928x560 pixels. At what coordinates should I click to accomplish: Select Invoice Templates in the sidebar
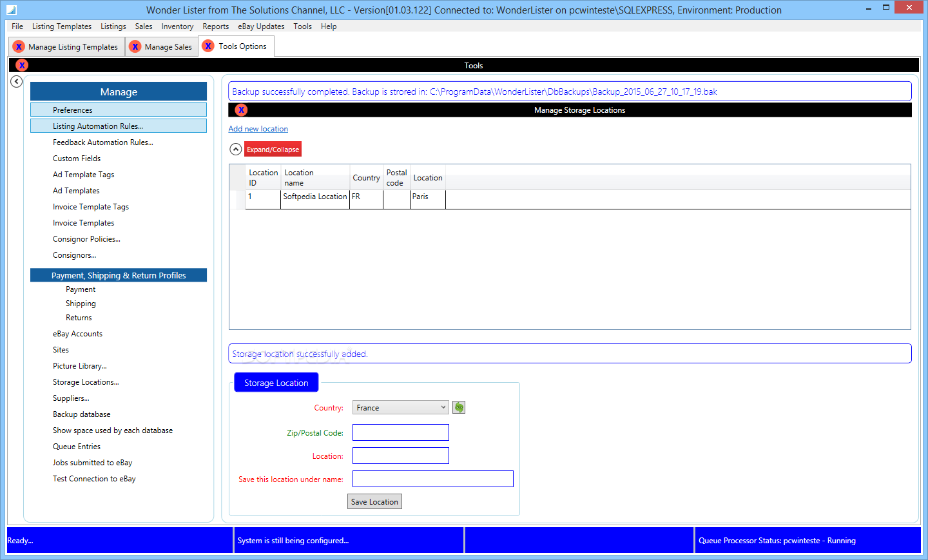(x=84, y=223)
